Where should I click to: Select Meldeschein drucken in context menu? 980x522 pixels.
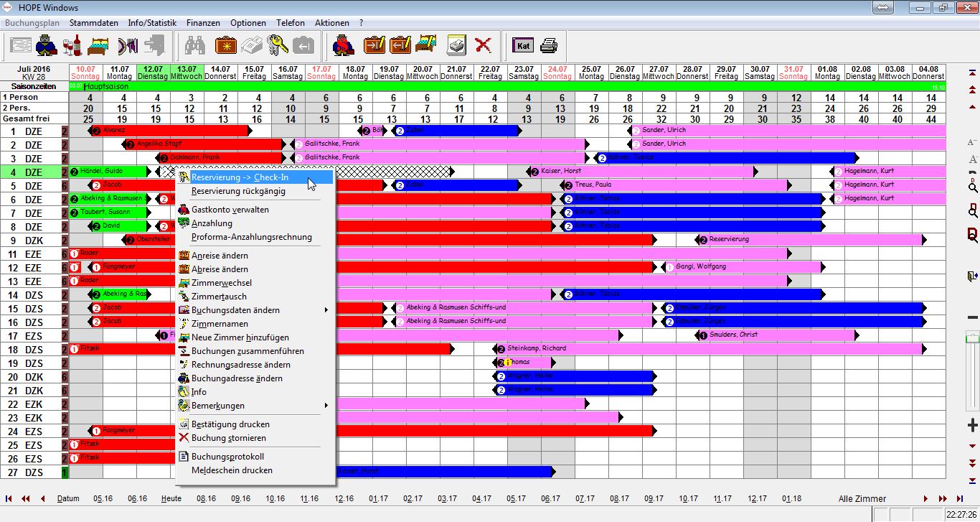coord(255,470)
